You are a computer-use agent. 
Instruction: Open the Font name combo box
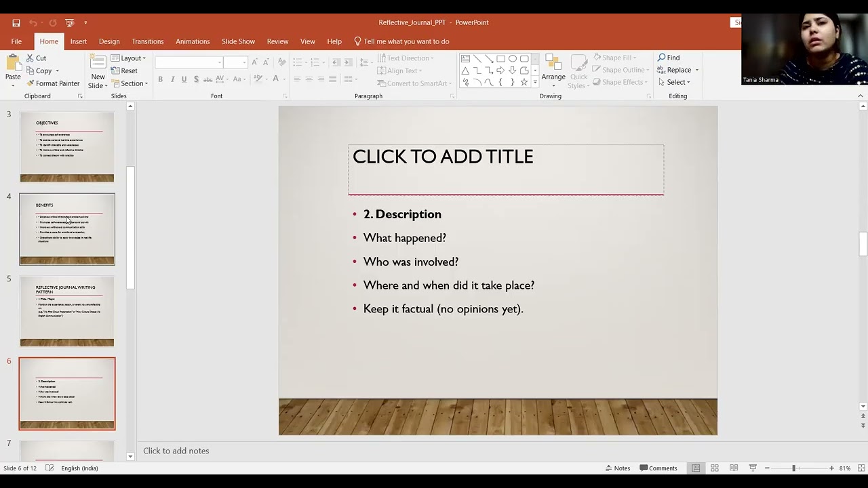(189, 62)
